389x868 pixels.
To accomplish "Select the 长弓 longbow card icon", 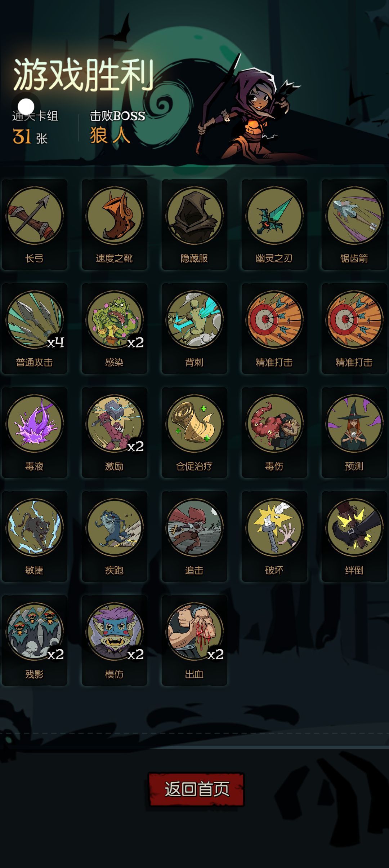I will [x=35, y=215].
